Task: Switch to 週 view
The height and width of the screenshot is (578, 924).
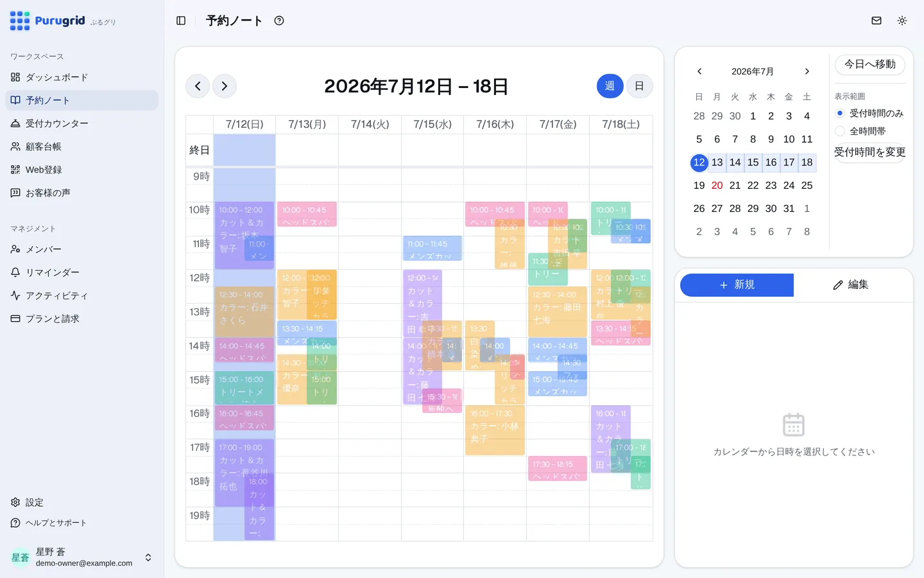Action: [610, 86]
